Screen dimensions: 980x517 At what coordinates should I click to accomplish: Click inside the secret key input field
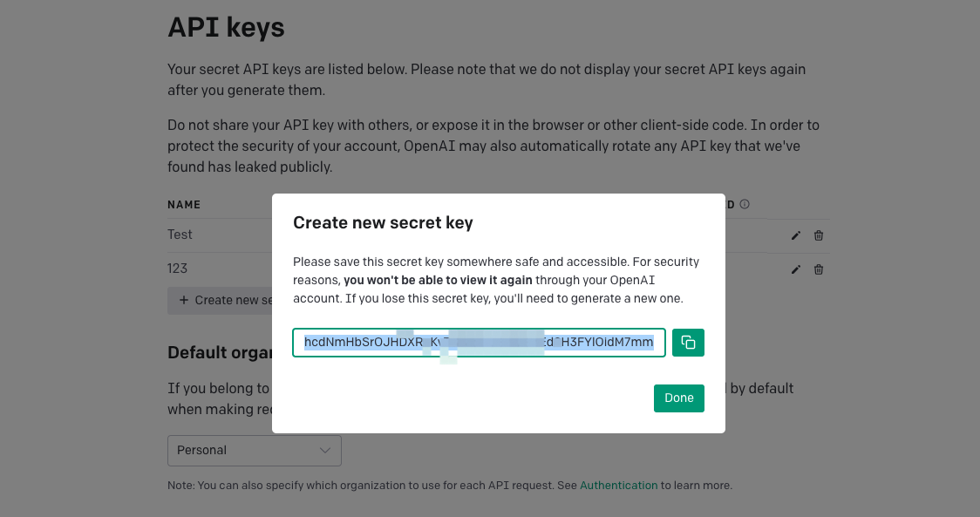pos(478,342)
